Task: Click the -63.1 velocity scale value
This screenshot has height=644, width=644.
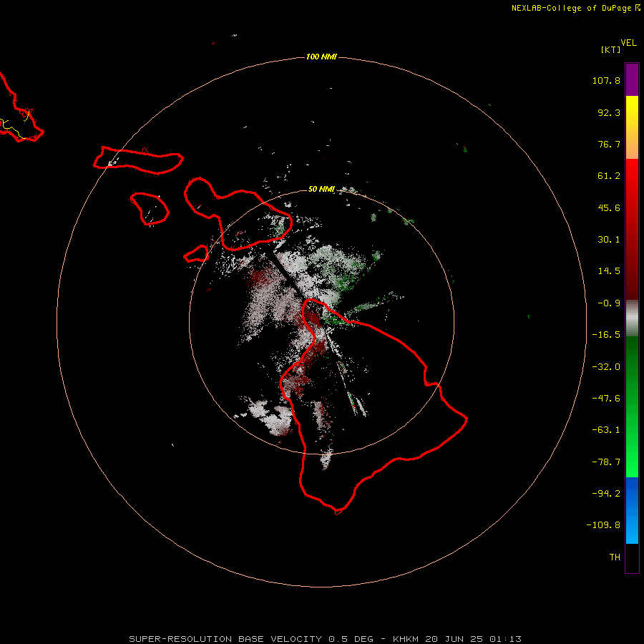Action: pyautogui.click(x=606, y=430)
